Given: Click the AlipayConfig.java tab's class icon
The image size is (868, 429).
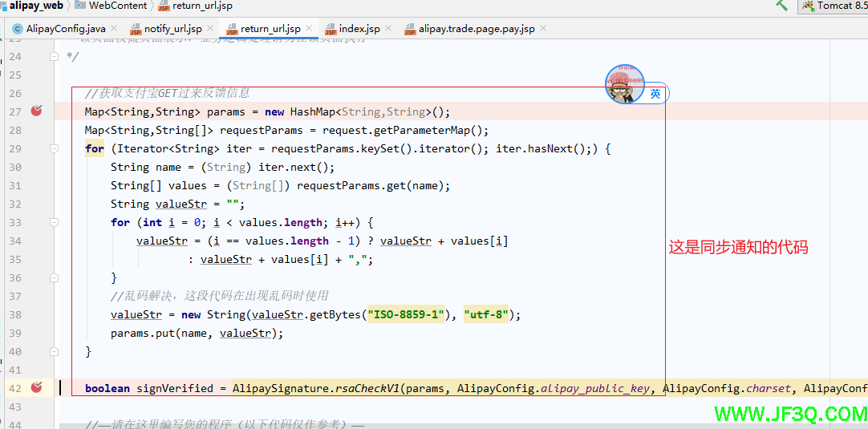Looking at the screenshot, I should (17, 29).
